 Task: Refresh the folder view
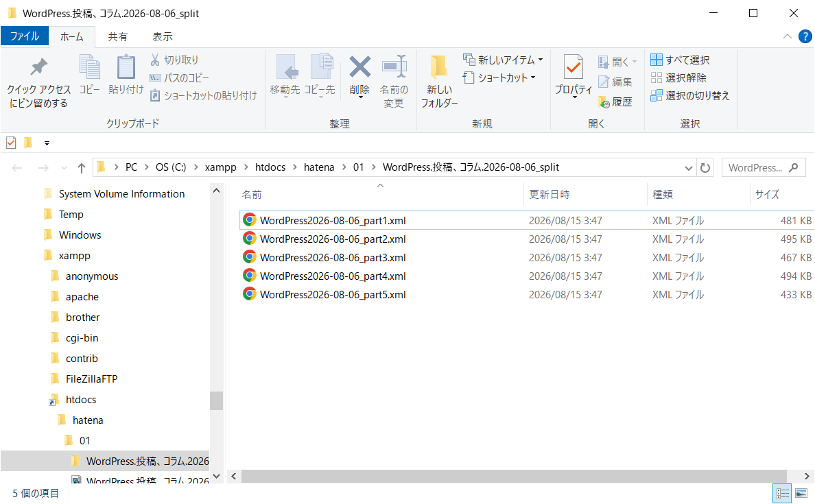[705, 168]
